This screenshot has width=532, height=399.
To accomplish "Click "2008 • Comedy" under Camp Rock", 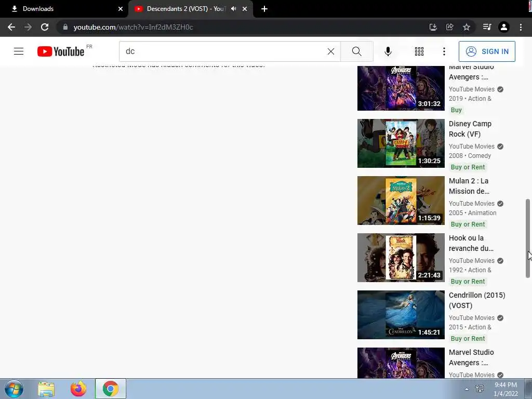I will (x=470, y=156).
